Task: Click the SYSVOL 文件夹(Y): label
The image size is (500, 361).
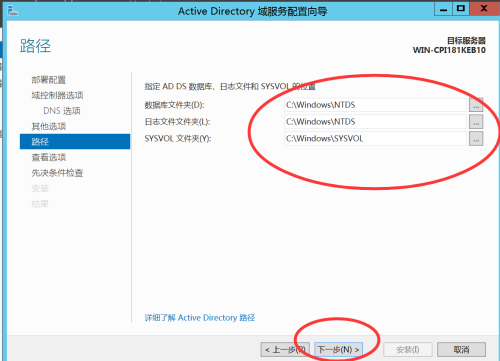Action: (x=178, y=138)
